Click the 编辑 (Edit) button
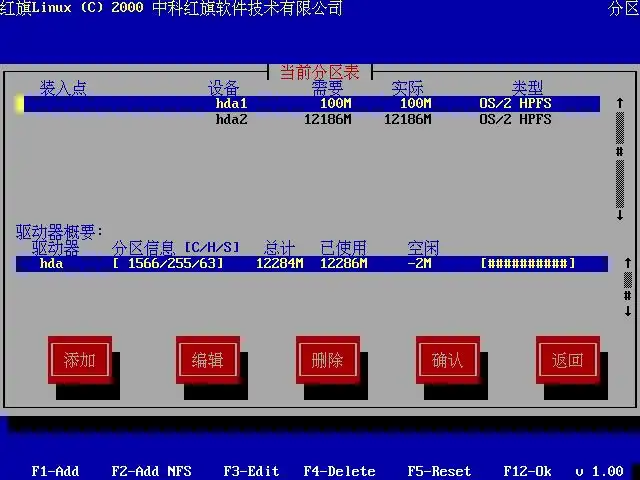Viewport: 640px width, 480px height. pos(208,360)
